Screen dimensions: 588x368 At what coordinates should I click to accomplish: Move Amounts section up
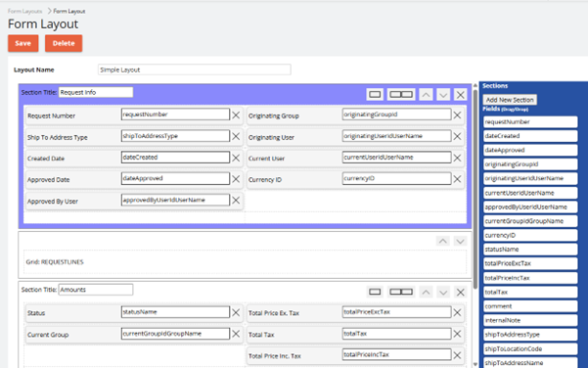pos(426,292)
